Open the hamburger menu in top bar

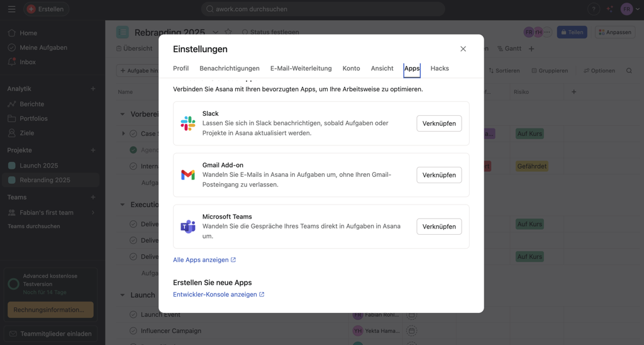(x=11, y=9)
